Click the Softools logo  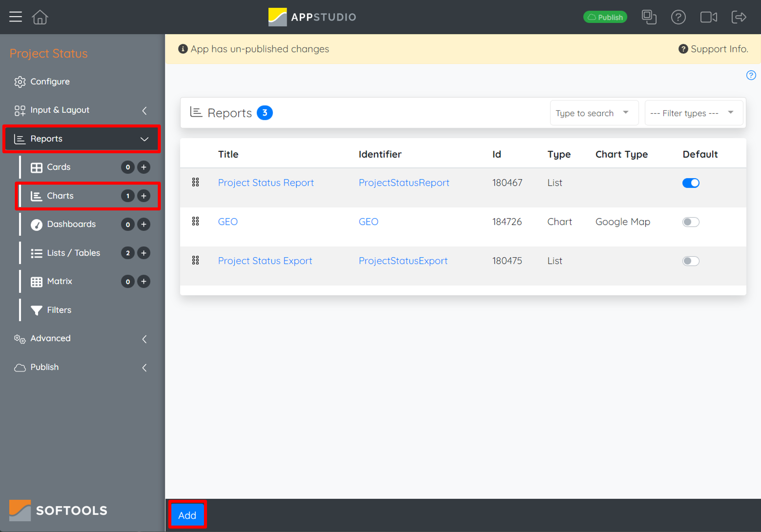point(58,510)
